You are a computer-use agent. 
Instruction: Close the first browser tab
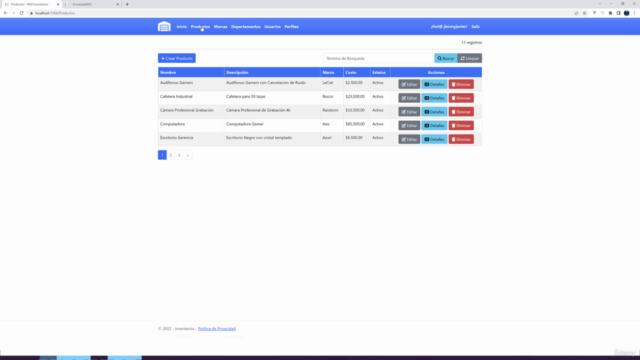[x=58, y=4]
